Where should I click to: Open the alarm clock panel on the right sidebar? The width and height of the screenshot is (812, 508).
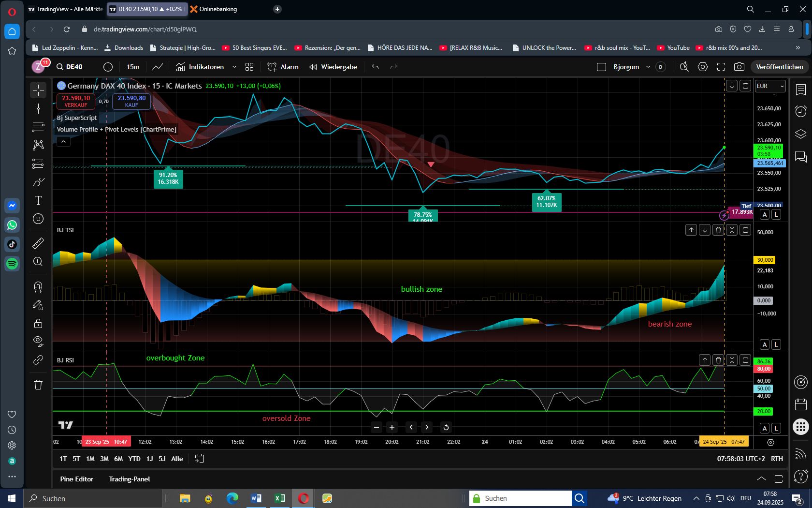[800, 112]
